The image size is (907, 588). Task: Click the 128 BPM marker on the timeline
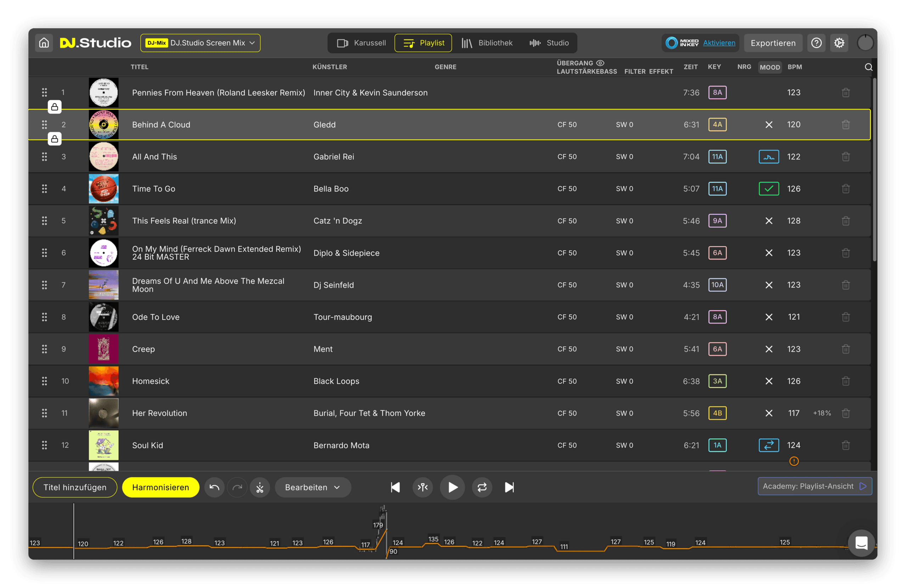click(x=186, y=541)
